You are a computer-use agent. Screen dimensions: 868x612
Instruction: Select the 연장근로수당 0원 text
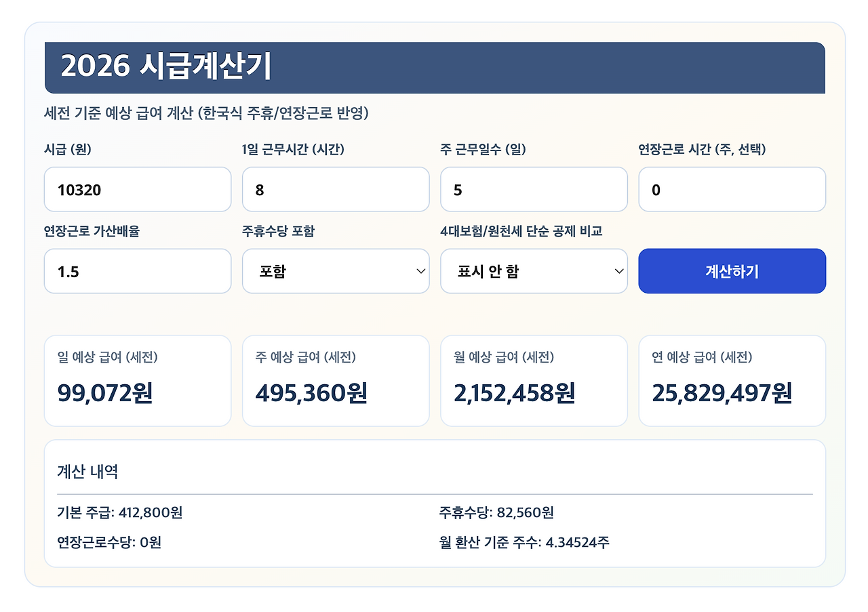click(108, 542)
